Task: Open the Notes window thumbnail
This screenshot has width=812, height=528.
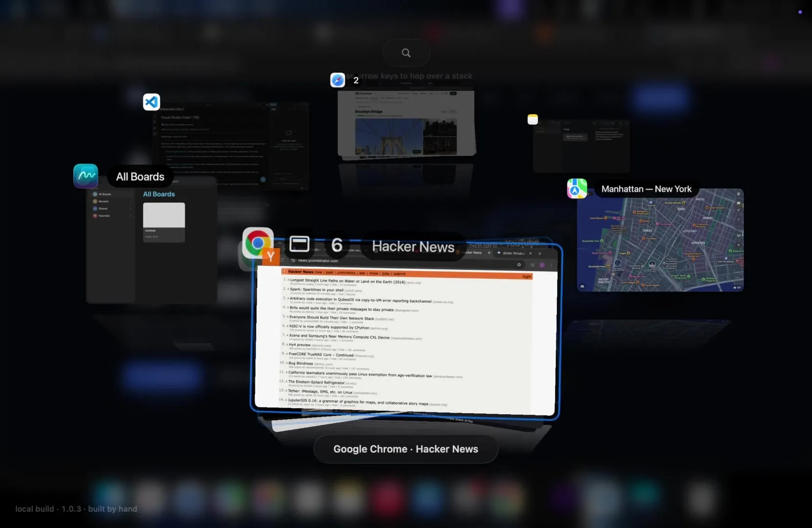Action: click(x=581, y=146)
